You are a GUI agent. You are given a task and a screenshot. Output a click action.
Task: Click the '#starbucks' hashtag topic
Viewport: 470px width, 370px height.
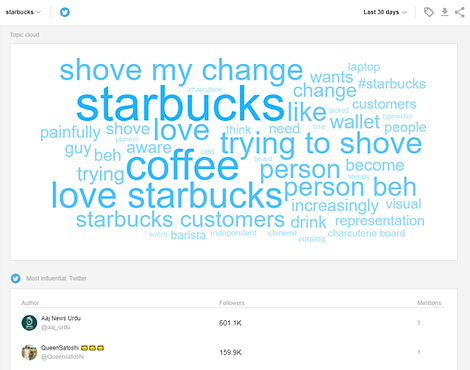(392, 84)
